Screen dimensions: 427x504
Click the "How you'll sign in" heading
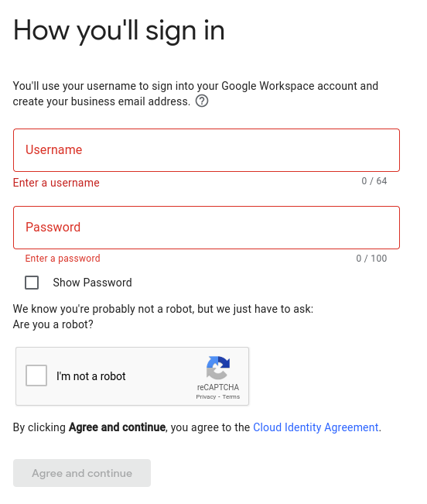pos(119,31)
